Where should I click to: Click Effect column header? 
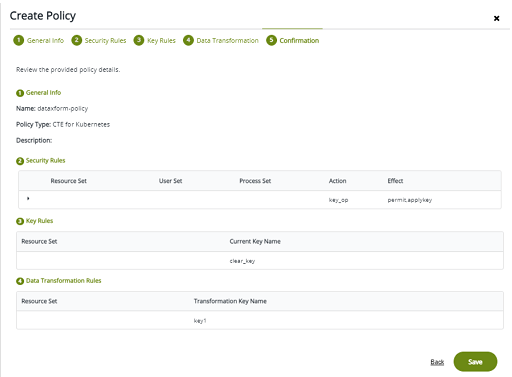(395, 181)
